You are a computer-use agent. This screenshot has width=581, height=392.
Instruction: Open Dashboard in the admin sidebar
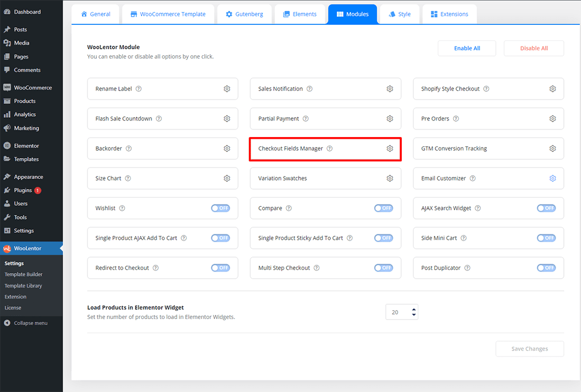point(31,12)
